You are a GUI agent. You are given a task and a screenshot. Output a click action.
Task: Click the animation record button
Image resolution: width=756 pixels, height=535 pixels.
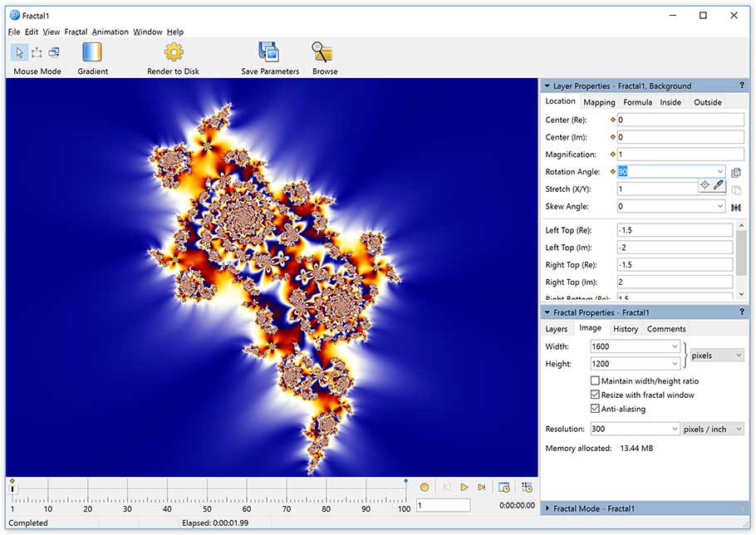pos(425,488)
